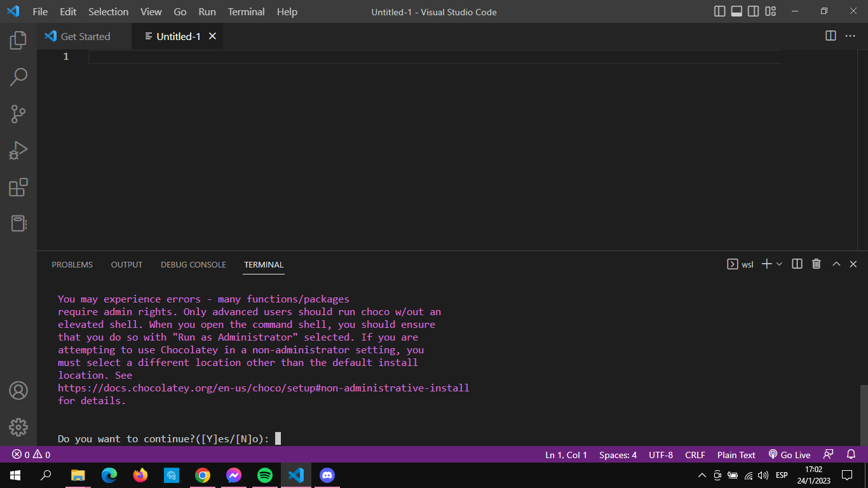Change end of line sequence CRLF

pyautogui.click(x=695, y=455)
